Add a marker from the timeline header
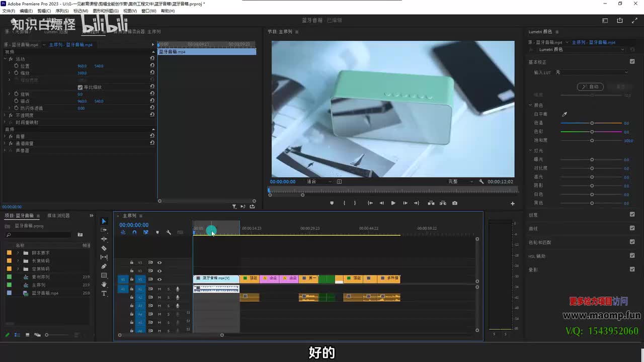Image resolution: width=644 pixels, height=362 pixels. [x=157, y=232]
